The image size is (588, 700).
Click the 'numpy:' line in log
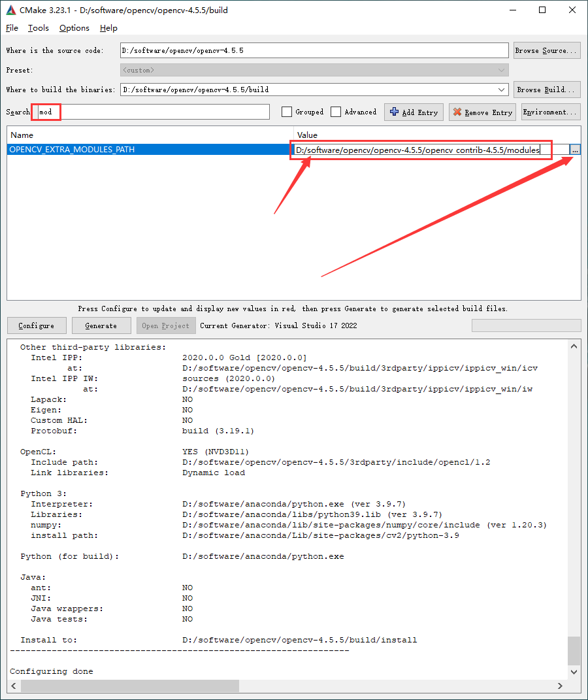[x=289, y=525]
